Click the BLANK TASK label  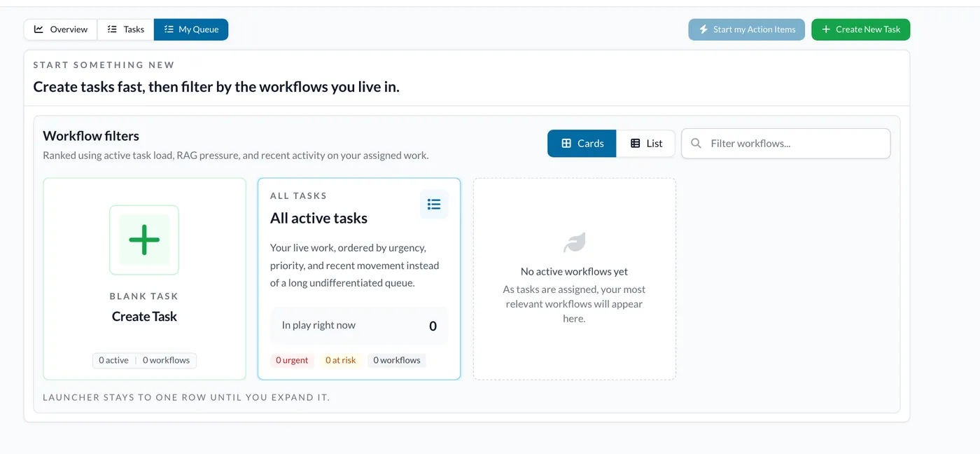(144, 296)
